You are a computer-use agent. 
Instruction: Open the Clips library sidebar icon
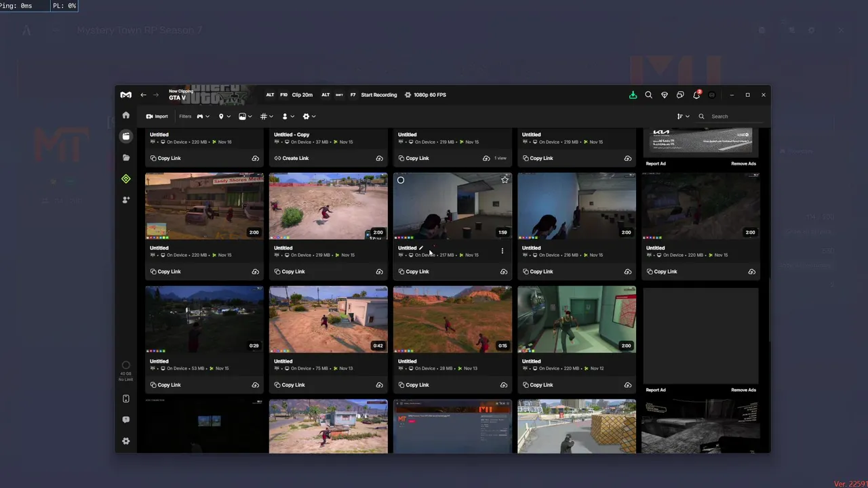(x=126, y=136)
